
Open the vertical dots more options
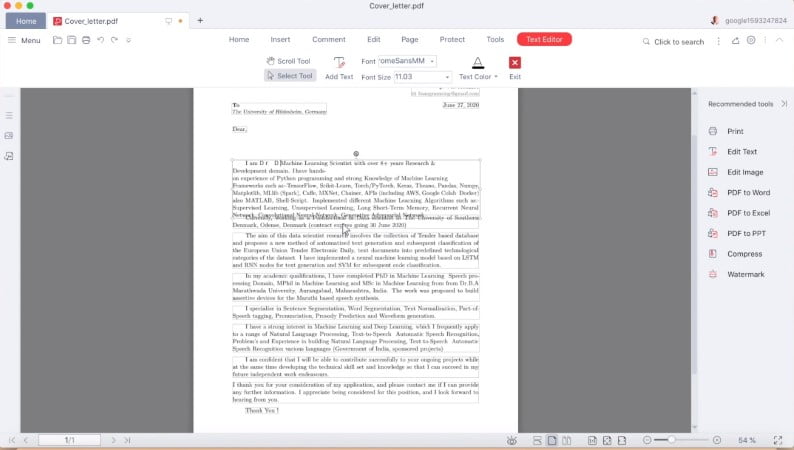point(719,41)
